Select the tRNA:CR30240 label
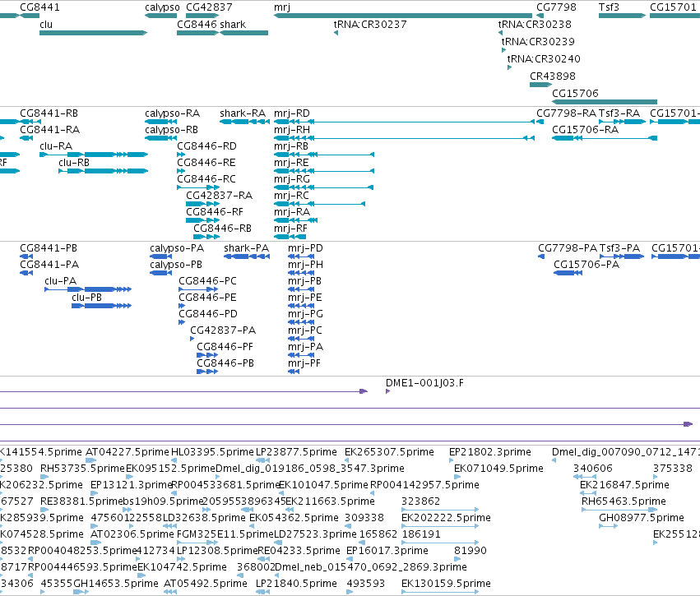 tap(544, 59)
